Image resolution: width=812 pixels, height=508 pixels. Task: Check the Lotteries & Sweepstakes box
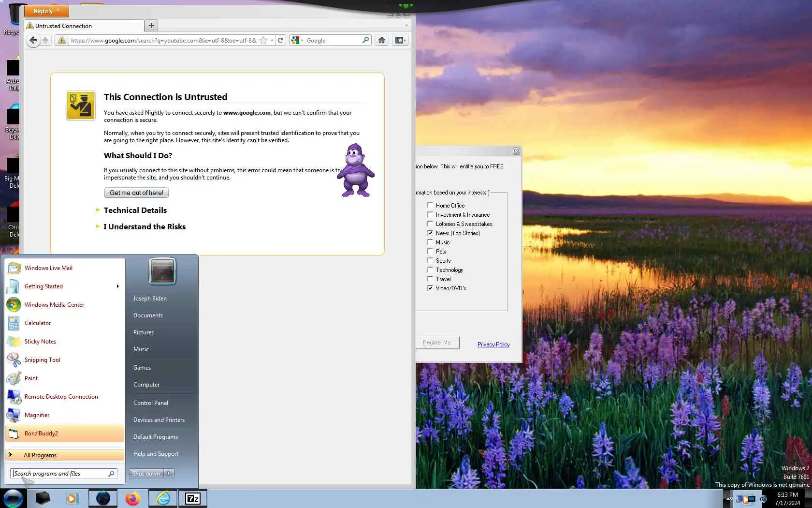pyautogui.click(x=430, y=224)
